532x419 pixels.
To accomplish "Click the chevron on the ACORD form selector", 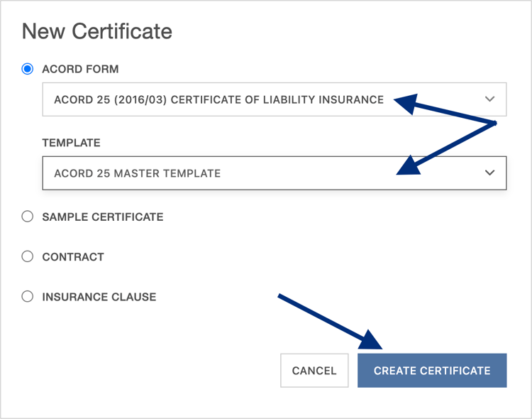I will click(489, 99).
